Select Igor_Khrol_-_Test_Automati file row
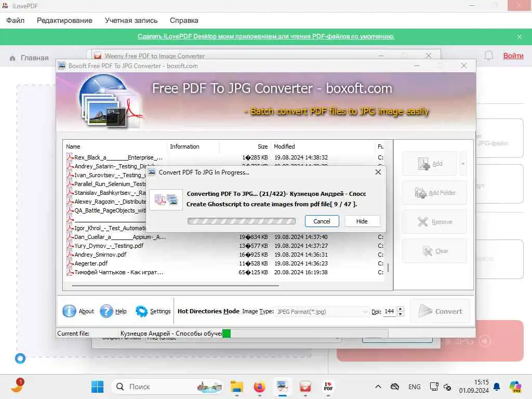The height and width of the screenshot is (399, 532). [x=107, y=228]
